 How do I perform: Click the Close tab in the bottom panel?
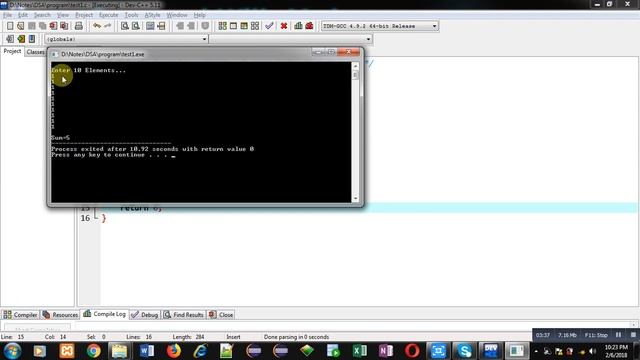220,315
